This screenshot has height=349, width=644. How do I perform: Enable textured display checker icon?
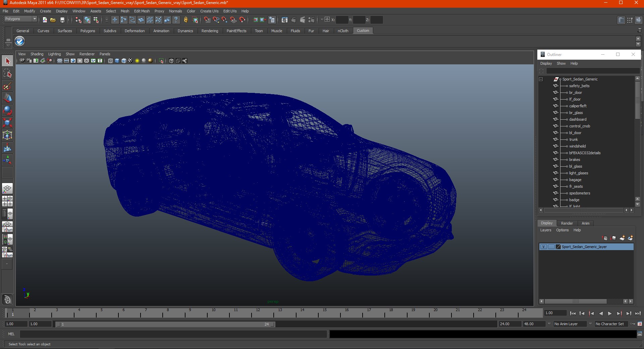pyautogui.click(x=130, y=61)
